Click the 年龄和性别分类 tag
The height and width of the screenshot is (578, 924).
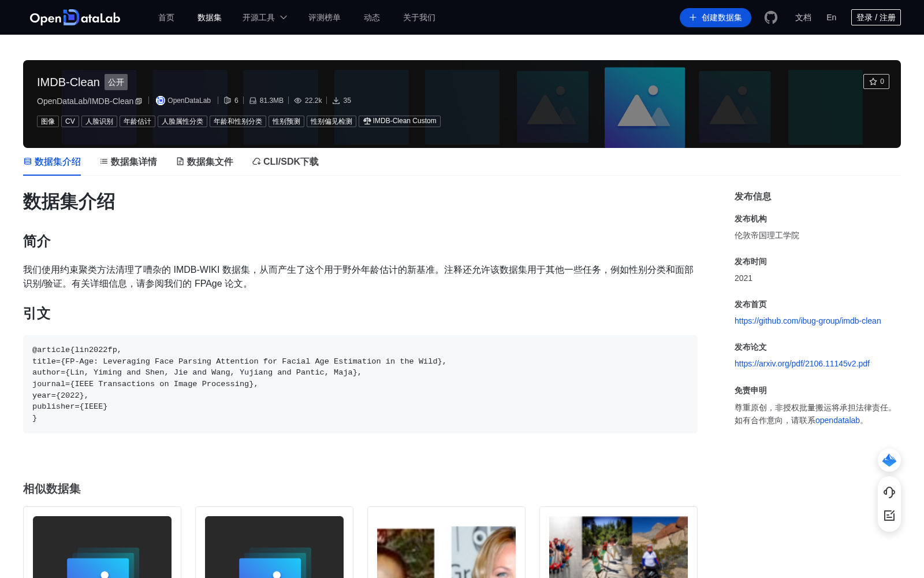point(238,121)
